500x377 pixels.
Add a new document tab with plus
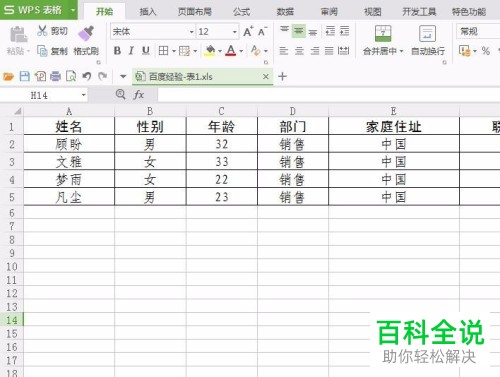pos(282,76)
